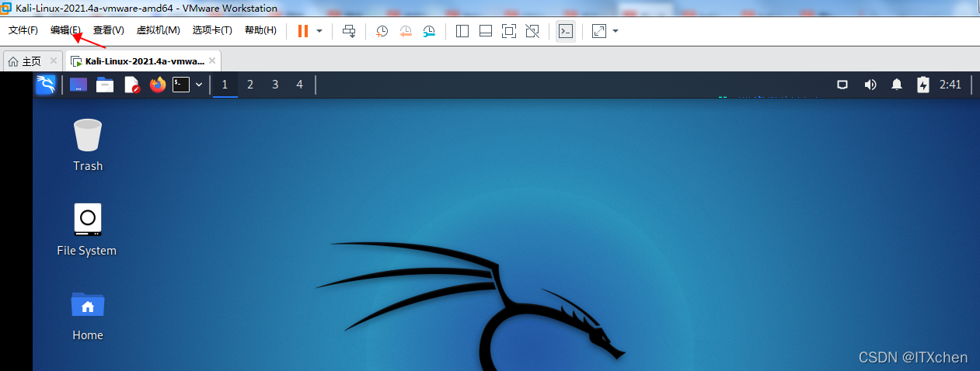Send Ctrl+Alt+Del to the virtual machine
The width and height of the screenshot is (980, 371).
349,31
